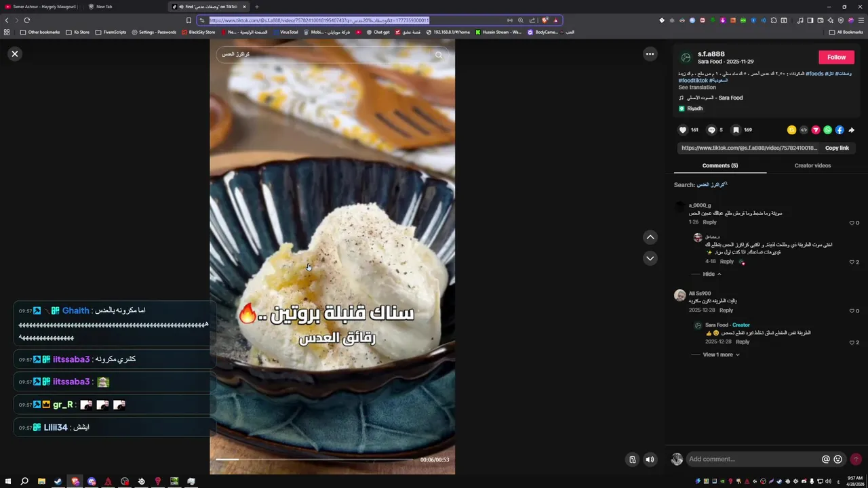
Task: Toggle auto-scroll icon beside volume button
Action: tap(632, 460)
